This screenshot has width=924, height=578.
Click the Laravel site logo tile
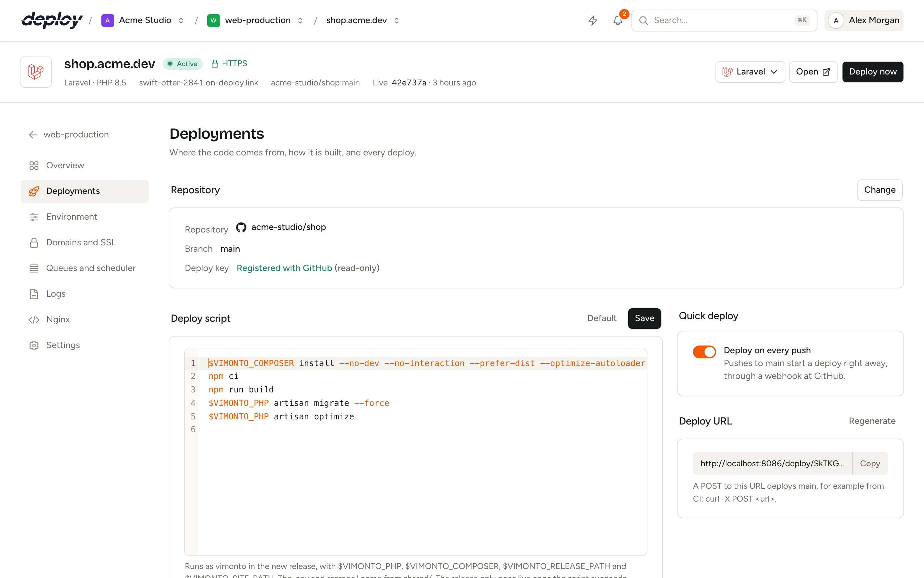click(36, 72)
